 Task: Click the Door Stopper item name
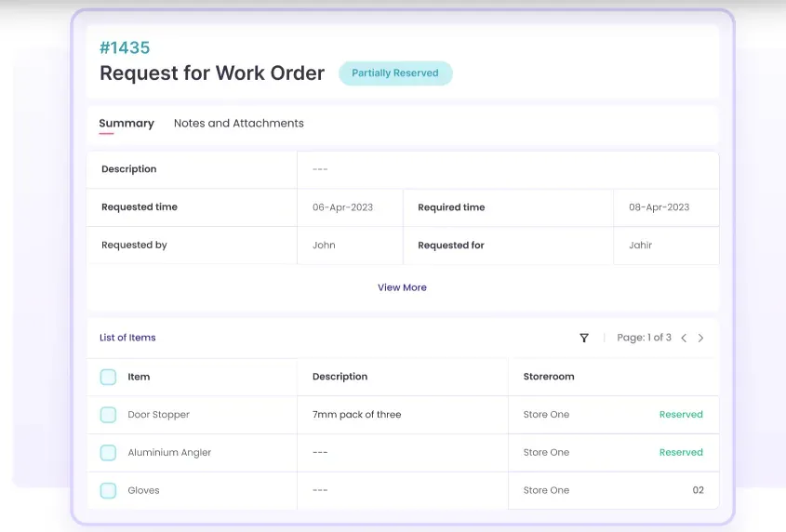(158, 415)
